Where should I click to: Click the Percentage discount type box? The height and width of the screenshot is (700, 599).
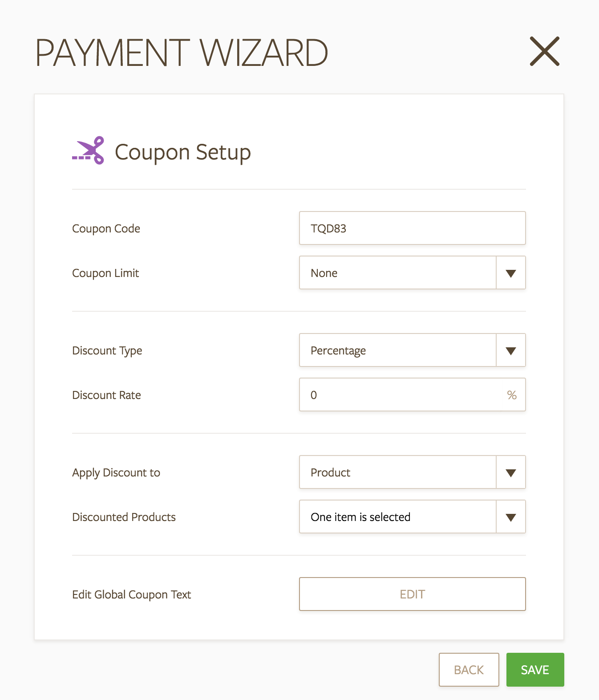[x=398, y=350]
